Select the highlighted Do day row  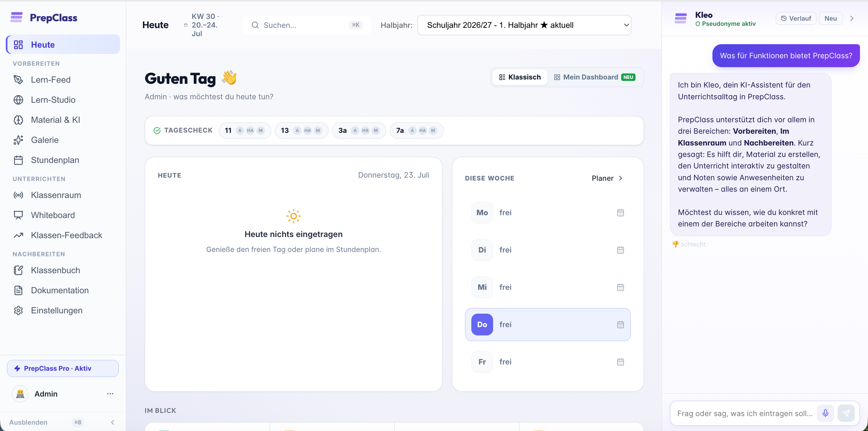coord(548,325)
